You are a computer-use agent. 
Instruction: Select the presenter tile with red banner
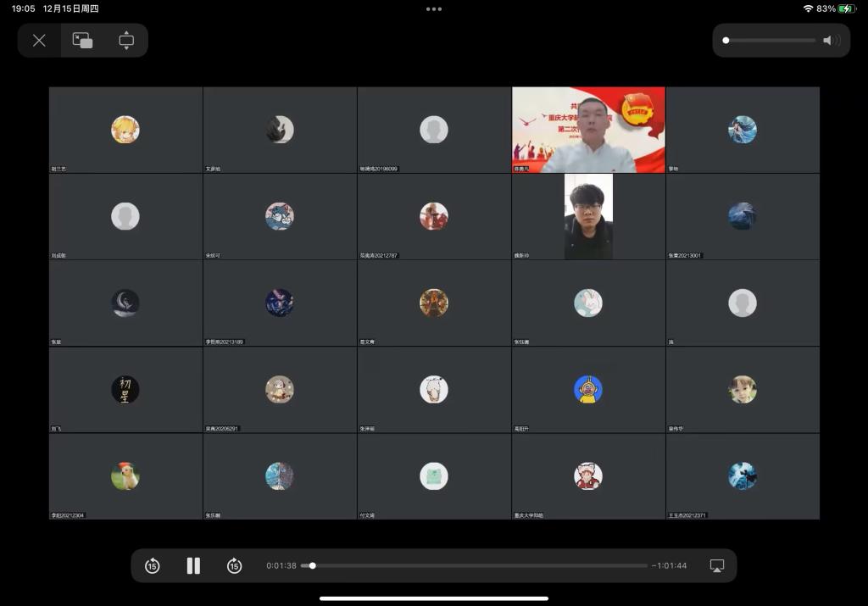[588, 130]
